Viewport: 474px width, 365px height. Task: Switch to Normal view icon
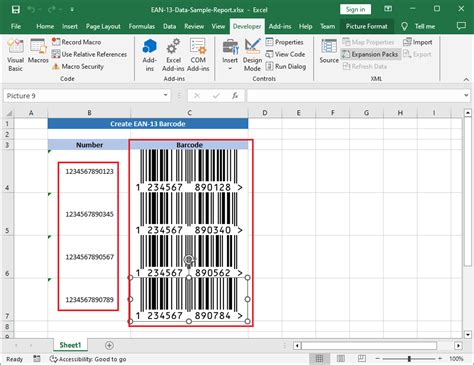point(319,359)
